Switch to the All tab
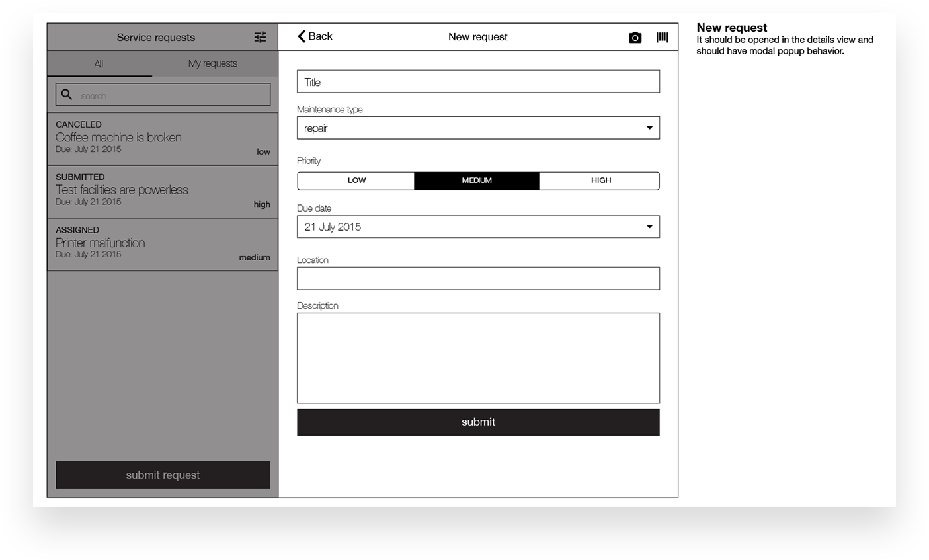929x560 pixels. click(x=99, y=64)
